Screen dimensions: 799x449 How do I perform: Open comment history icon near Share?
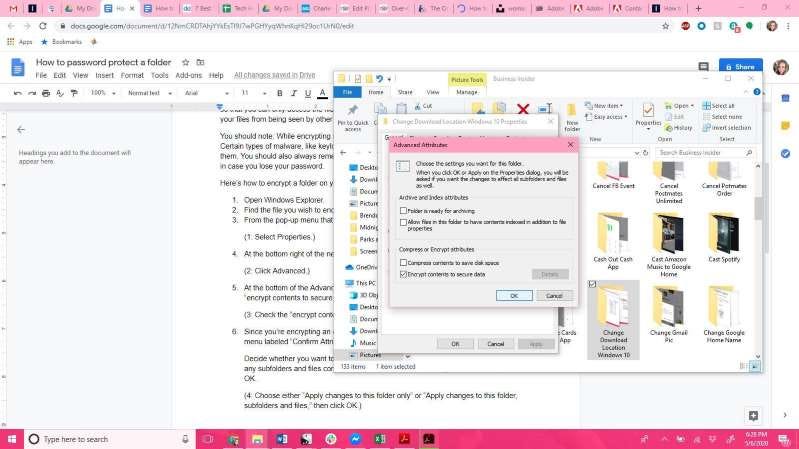[x=704, y=67]
